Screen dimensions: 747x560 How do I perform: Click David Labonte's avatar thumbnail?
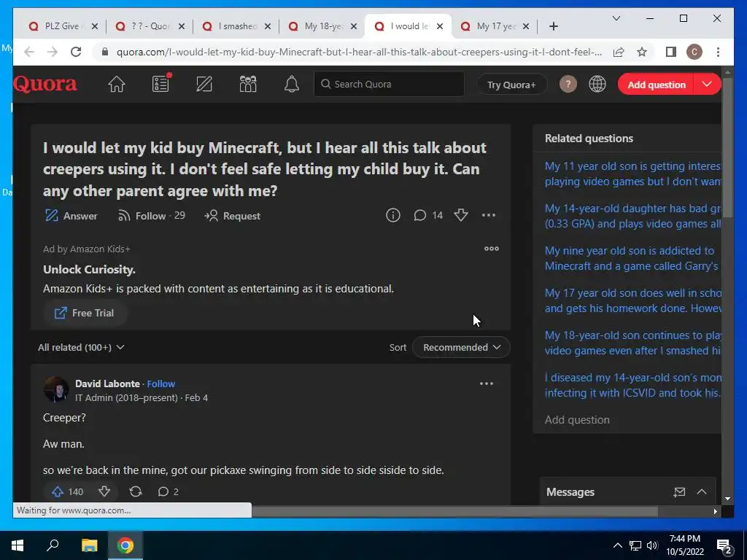pos(56,389)
